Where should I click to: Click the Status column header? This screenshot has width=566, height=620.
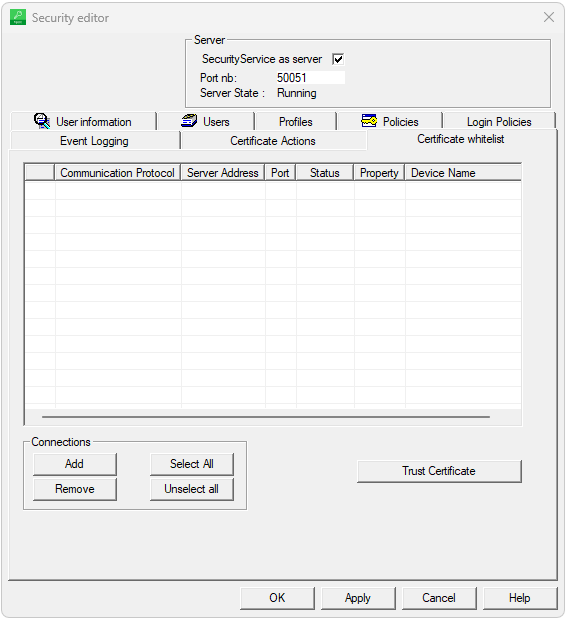[325, 173]
